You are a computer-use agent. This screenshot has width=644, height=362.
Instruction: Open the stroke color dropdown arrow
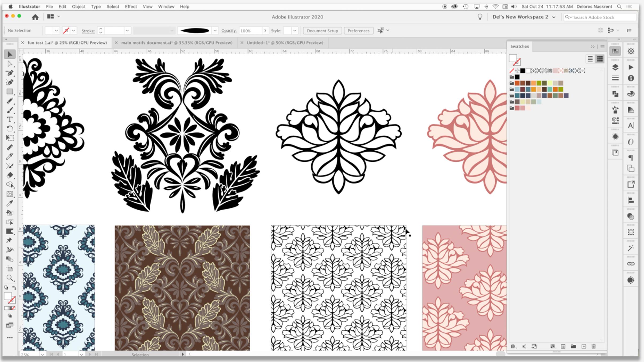coord(74,31)
